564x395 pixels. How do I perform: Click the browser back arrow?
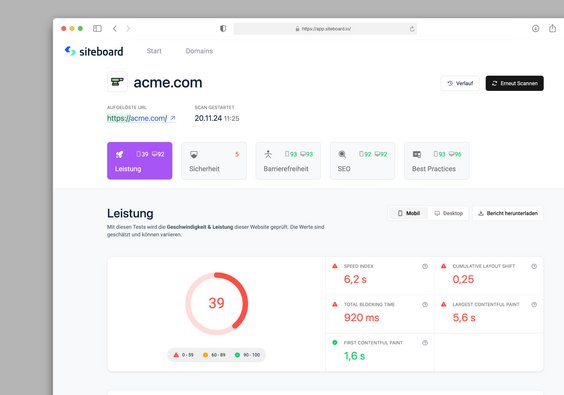[115, 28]
